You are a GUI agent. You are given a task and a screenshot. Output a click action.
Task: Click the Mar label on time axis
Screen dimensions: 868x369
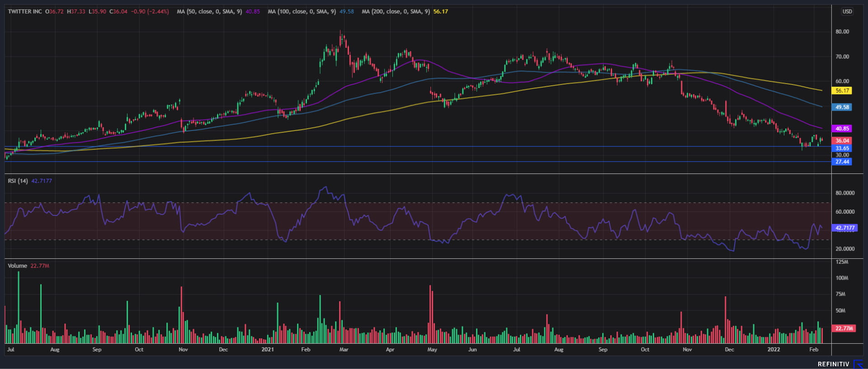coord(344,350)
